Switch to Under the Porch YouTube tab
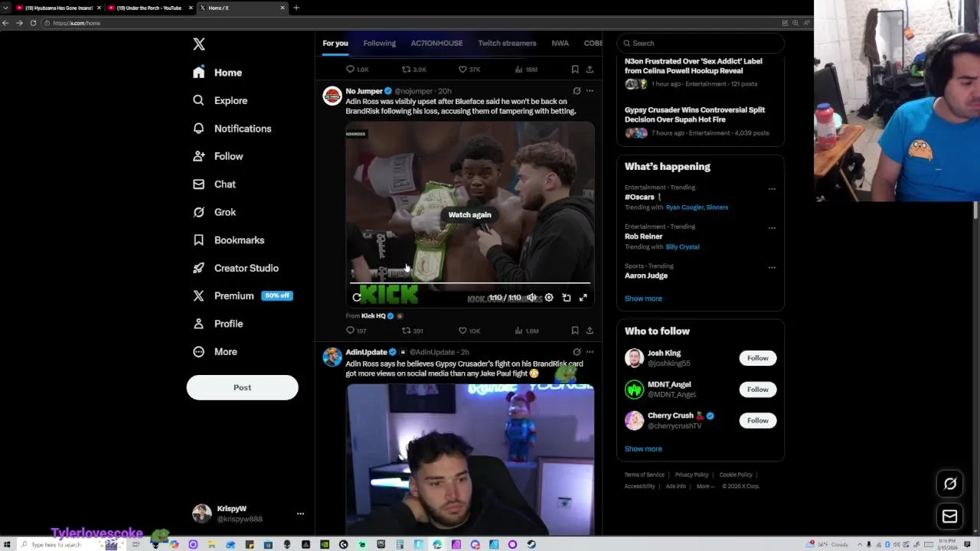This screenshot has height=551, width=980. click(x=149, y=8)
